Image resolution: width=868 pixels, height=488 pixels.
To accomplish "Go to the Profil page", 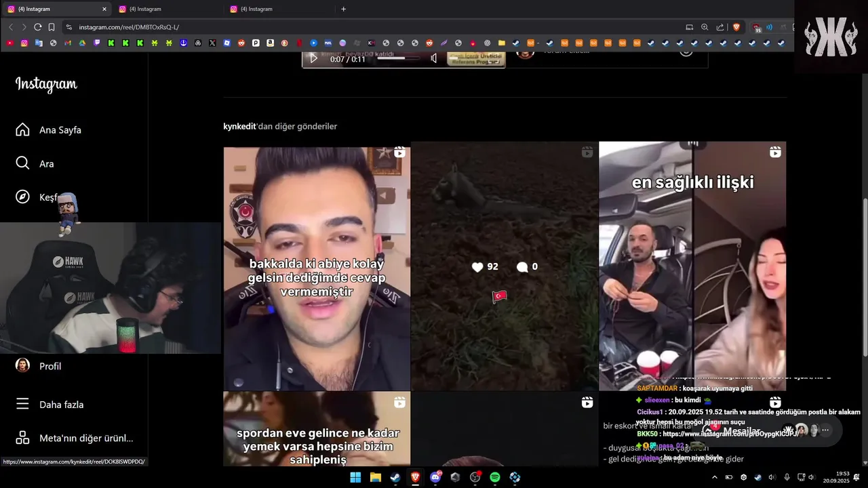I will (x=39, y=366).
